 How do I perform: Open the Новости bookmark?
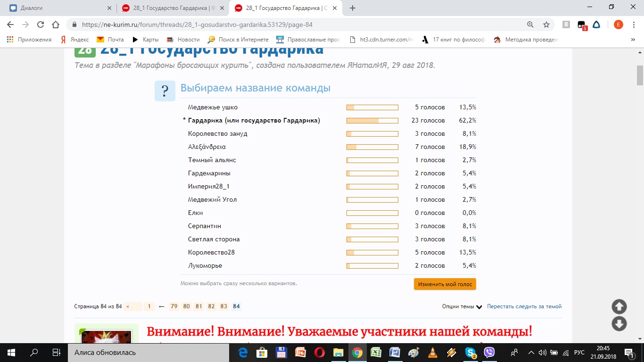click(183, 40)
